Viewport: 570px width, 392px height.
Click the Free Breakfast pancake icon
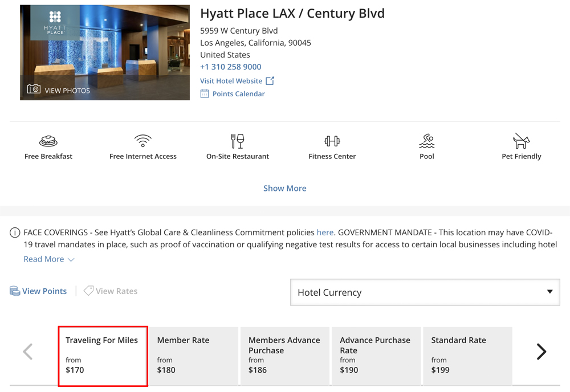pos(48,141)
